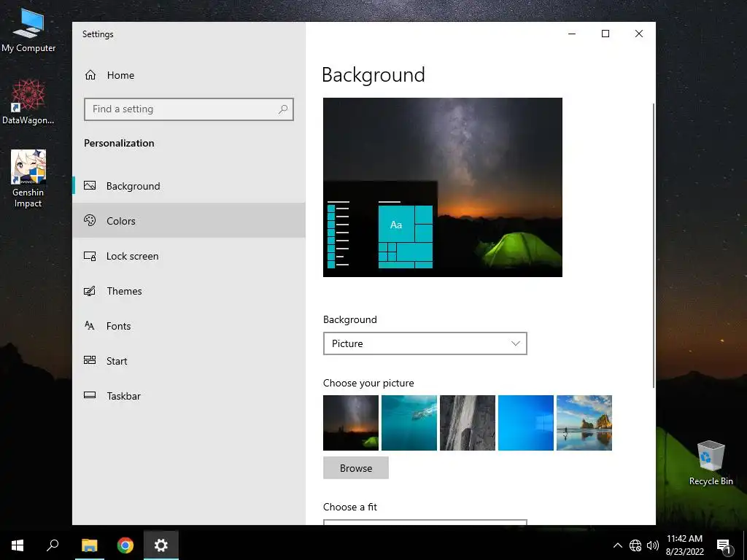The image size is (747, 560).
Task: Choose the gray rock cliff picture thumbnail
Action: (468, 423)
